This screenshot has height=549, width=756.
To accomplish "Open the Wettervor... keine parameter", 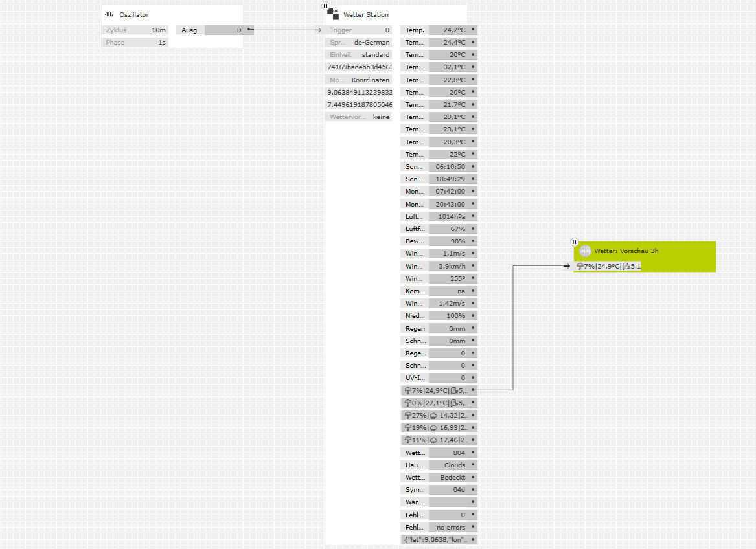I will coord(358,117).
